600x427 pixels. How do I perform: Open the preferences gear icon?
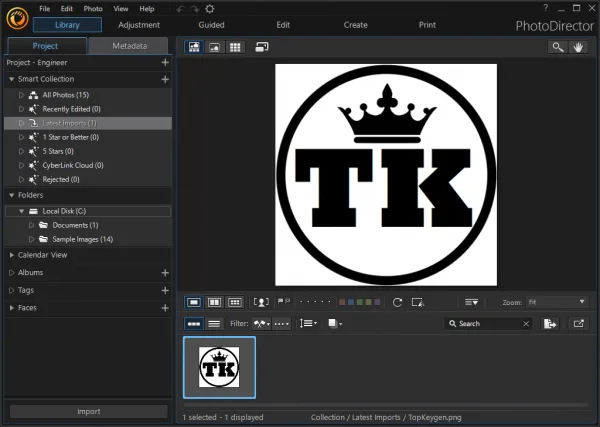tap(210, 9)
